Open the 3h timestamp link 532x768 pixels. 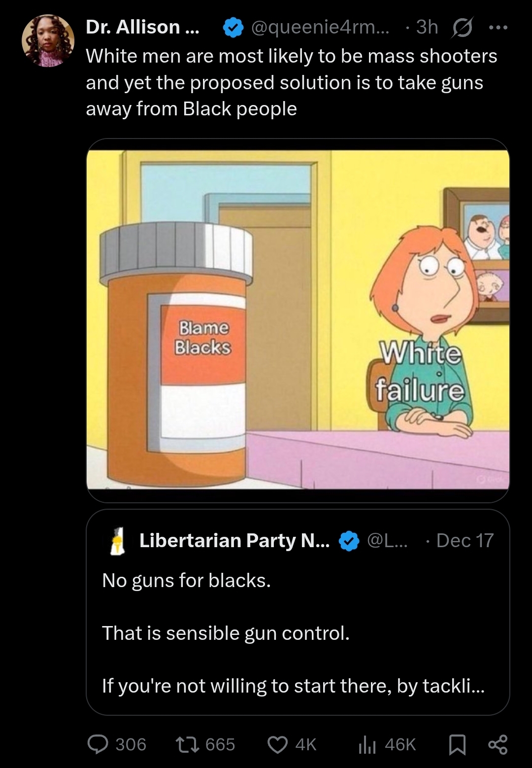[x=427, y=27]
